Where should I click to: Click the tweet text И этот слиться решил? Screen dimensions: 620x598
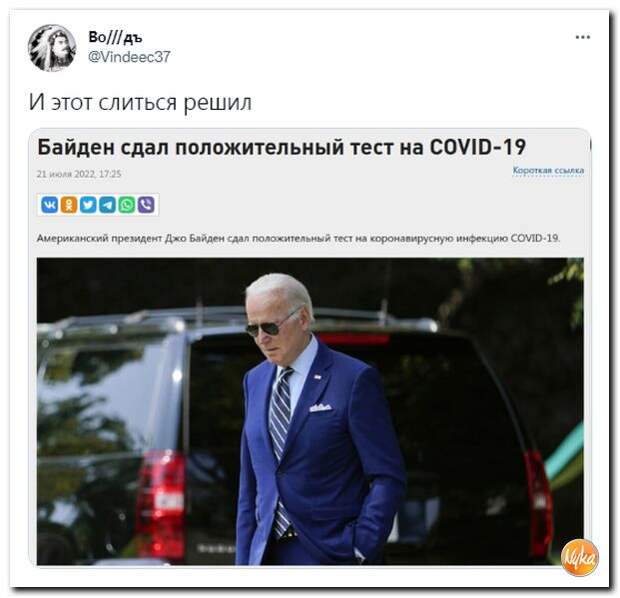pos(140,102)
